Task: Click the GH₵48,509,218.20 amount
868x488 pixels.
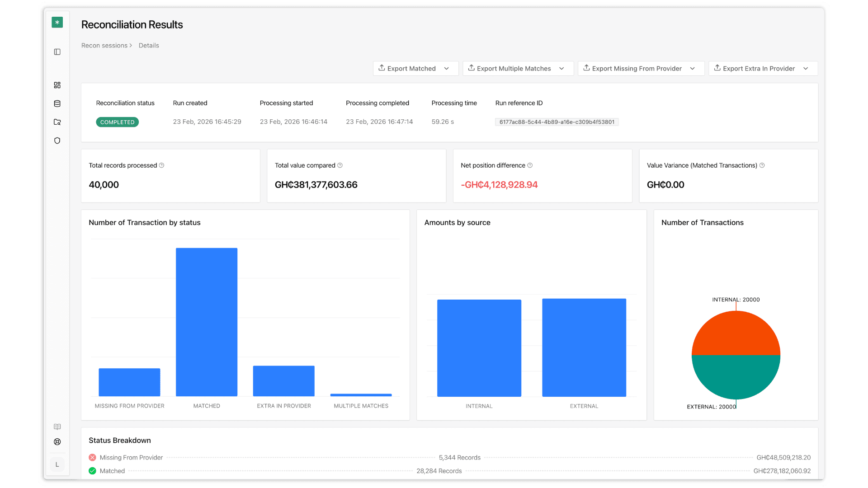Action: coord(783,458)
